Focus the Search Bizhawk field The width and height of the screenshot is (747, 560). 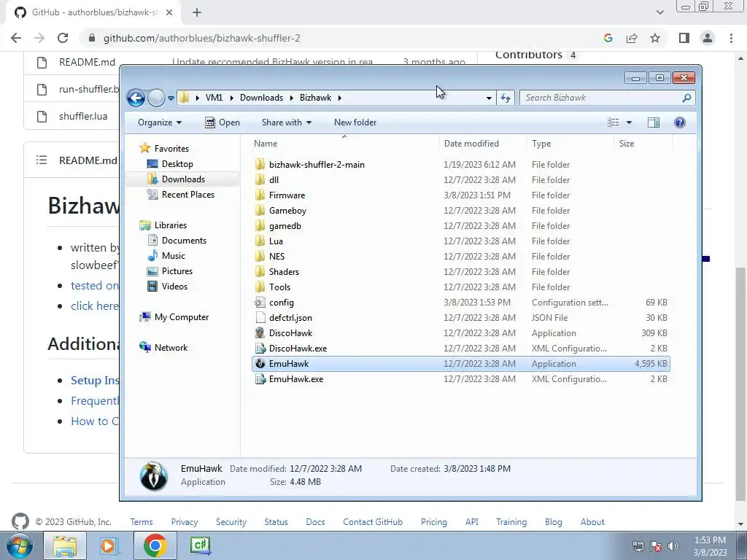coord(601,98)
